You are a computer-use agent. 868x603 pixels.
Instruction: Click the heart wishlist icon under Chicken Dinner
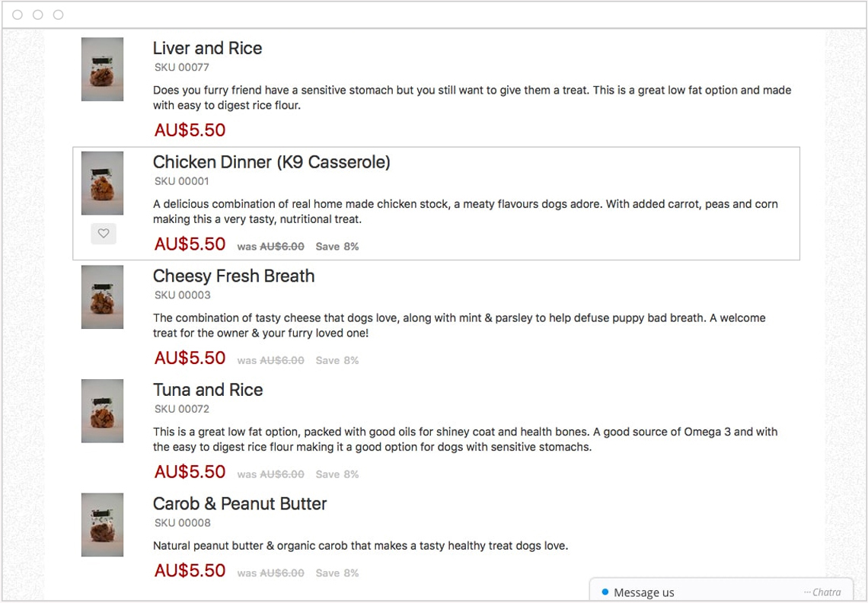pyautogui.click(x=104, y=234)
